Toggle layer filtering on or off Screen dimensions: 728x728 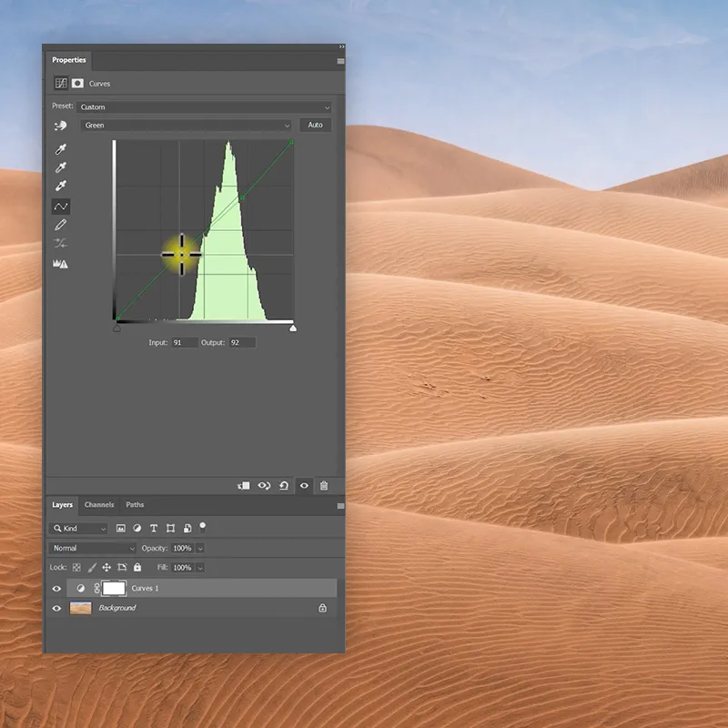(x=202, y=526)
